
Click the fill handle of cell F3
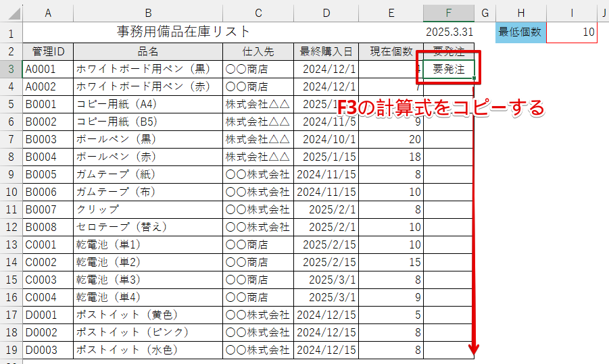click(474, 78)
